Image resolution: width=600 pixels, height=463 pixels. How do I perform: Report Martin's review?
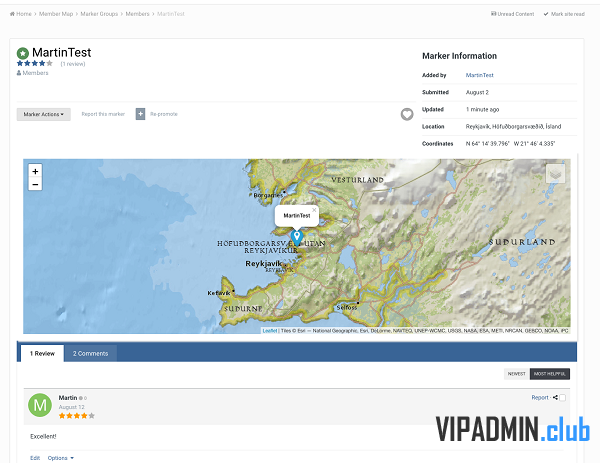coord(540,398)
